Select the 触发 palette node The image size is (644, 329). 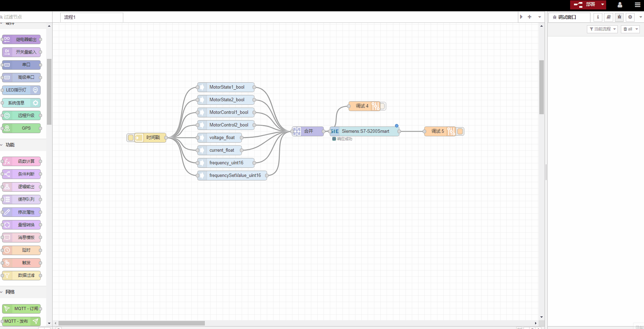point(21,262)
